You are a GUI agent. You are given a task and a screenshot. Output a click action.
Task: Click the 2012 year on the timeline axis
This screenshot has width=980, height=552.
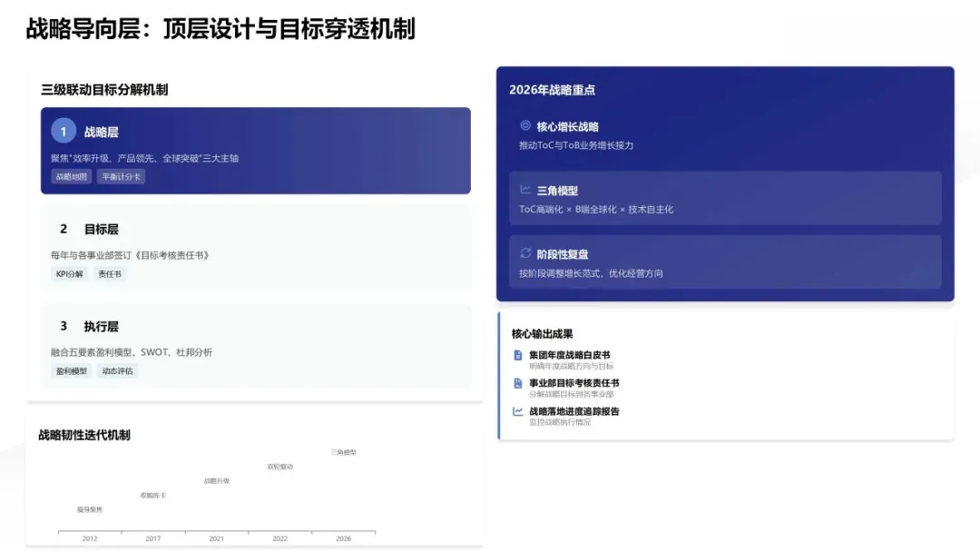pos(90,538)
